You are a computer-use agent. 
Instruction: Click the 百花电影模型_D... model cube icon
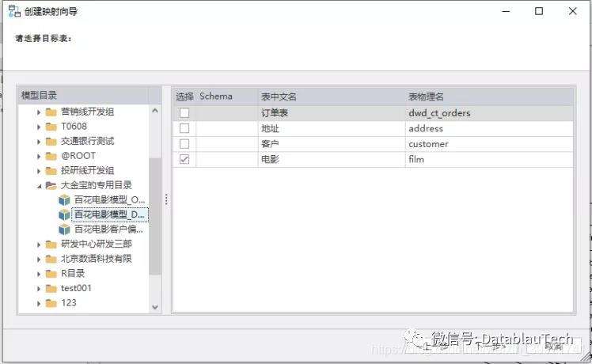point(64,214)
